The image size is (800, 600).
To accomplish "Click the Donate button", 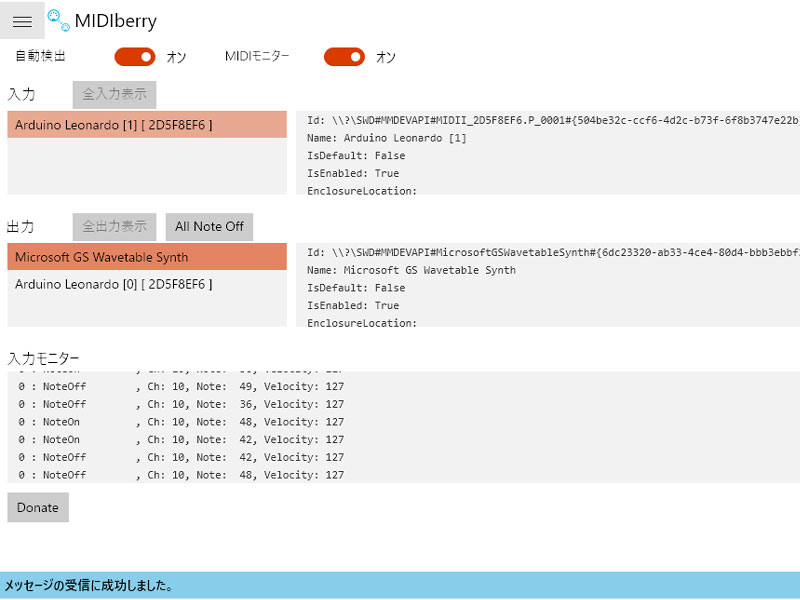I will click(x=38, y=507).
